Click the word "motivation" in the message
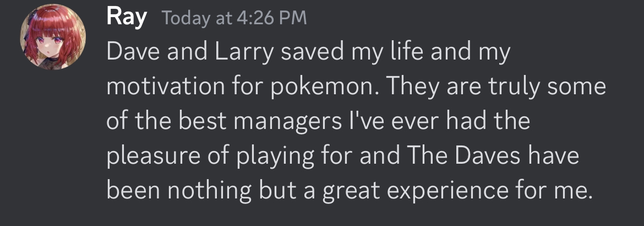This screenshot has width=644, height=226. click(166, 87)
